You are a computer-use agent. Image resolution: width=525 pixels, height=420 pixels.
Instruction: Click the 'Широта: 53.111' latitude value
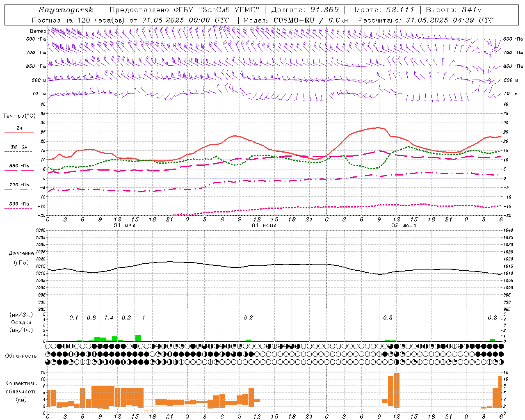(382, 10)
